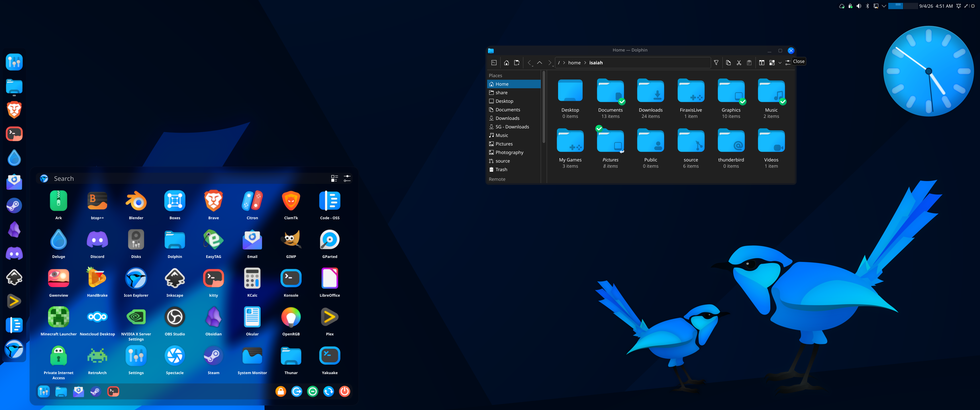Launch Blender from the application grid
980x410 pixels.
pyautogui.click(x=136, y=205)
